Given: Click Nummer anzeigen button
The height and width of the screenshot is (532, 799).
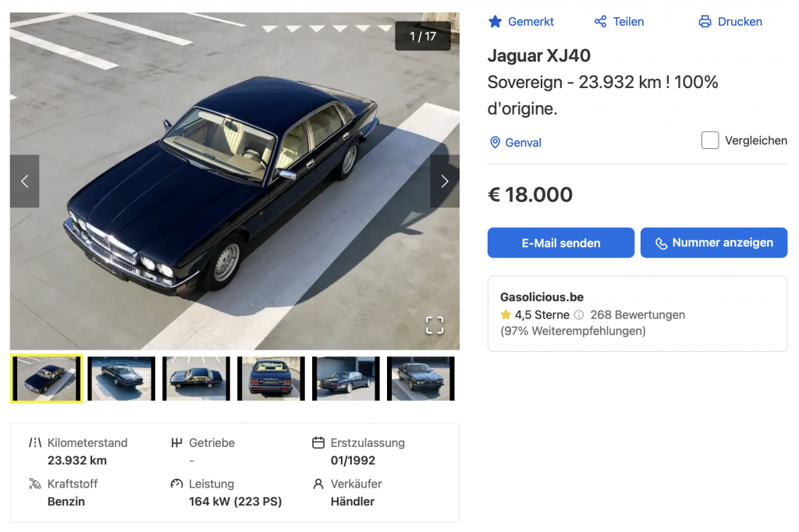Looking at the screenshot, I should coord(713,243).
